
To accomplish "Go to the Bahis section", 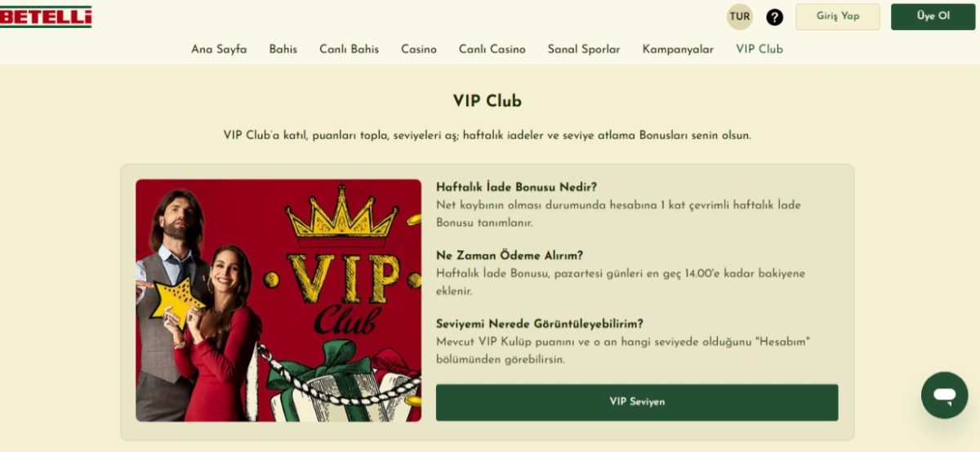I will [x=283, y=49].
